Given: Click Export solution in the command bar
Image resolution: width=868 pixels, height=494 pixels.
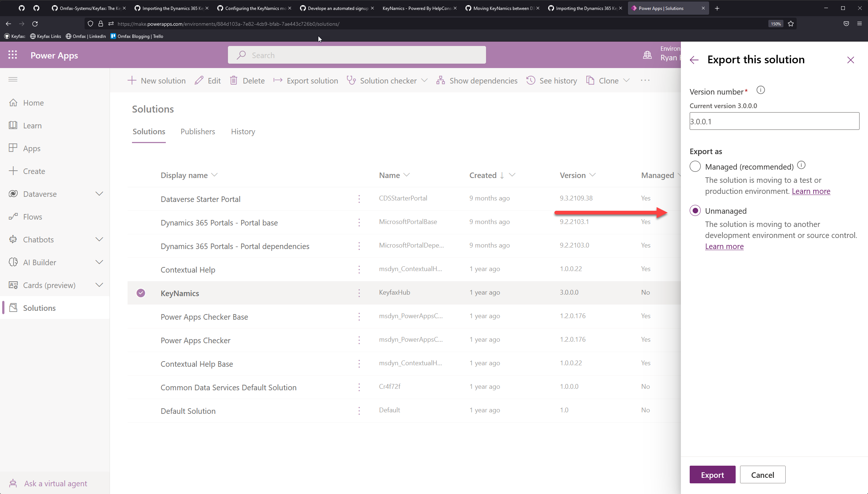Looking at the screenshot, I should (306, 81).
